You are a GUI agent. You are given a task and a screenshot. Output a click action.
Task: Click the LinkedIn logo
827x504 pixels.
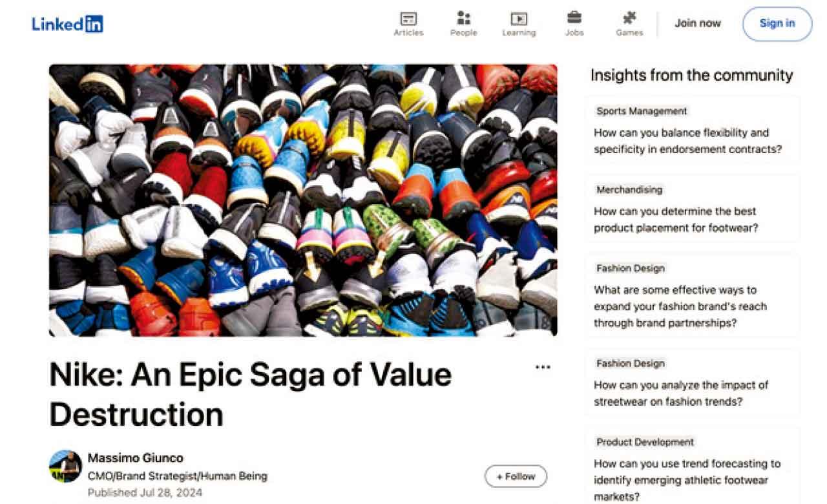click(67, 24)
